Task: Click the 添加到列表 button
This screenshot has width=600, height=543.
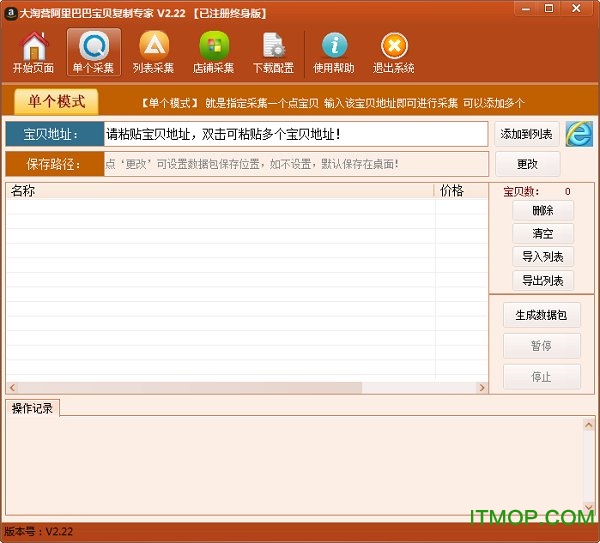Action: (527, 134)
